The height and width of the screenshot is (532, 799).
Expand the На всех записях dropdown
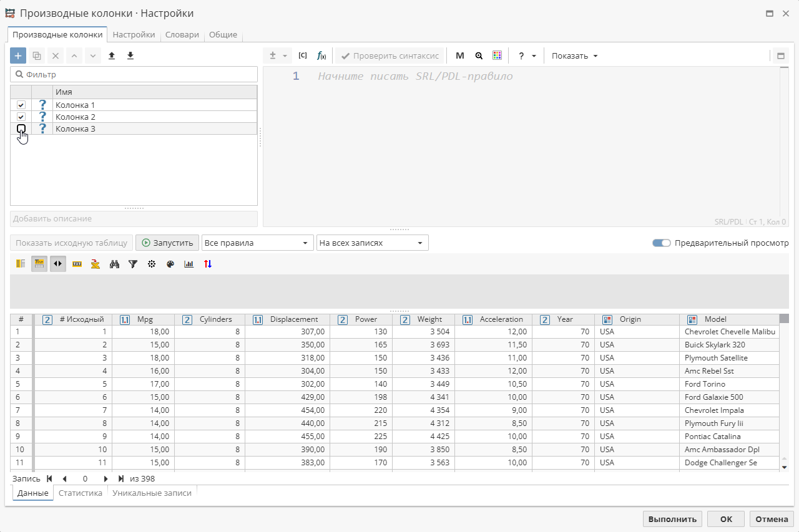click(372, 243)
